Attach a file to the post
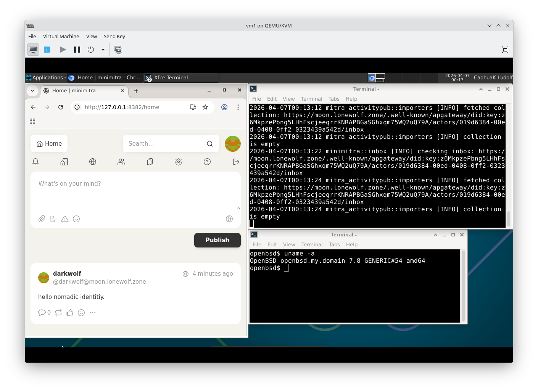 click(x=42, y=219)
